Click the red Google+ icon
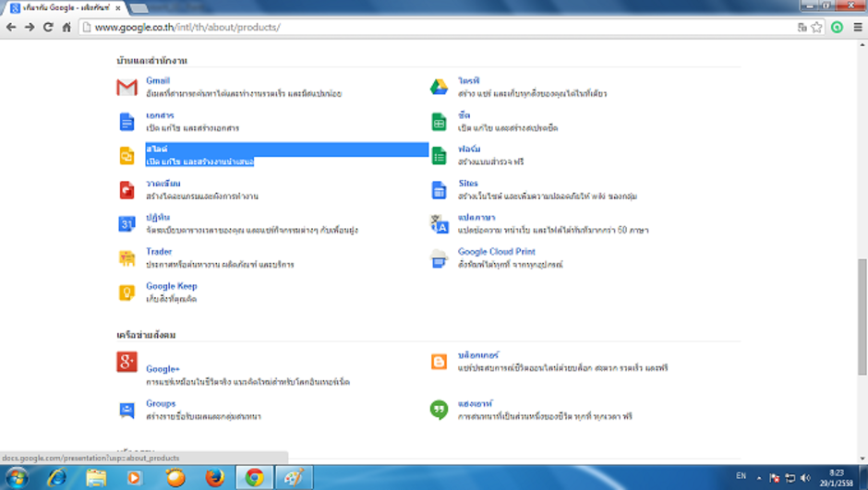868x490 pixels. [x=127, y=362]
